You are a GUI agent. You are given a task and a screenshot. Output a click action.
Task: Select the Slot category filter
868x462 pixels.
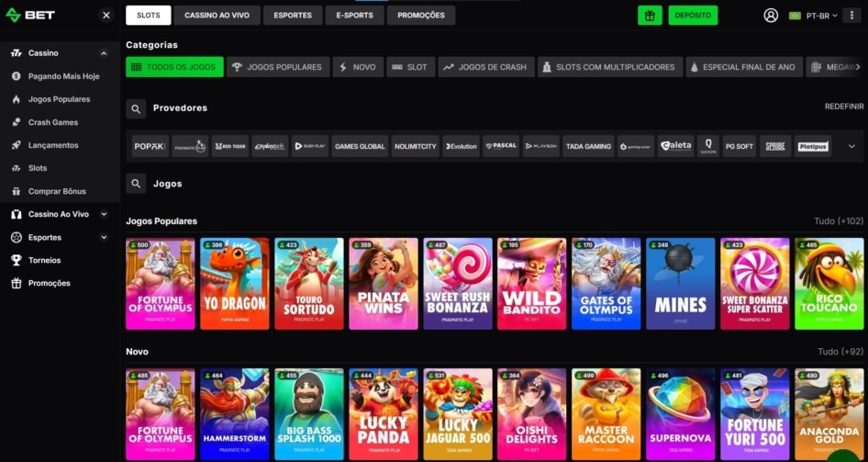pos(411,67)
